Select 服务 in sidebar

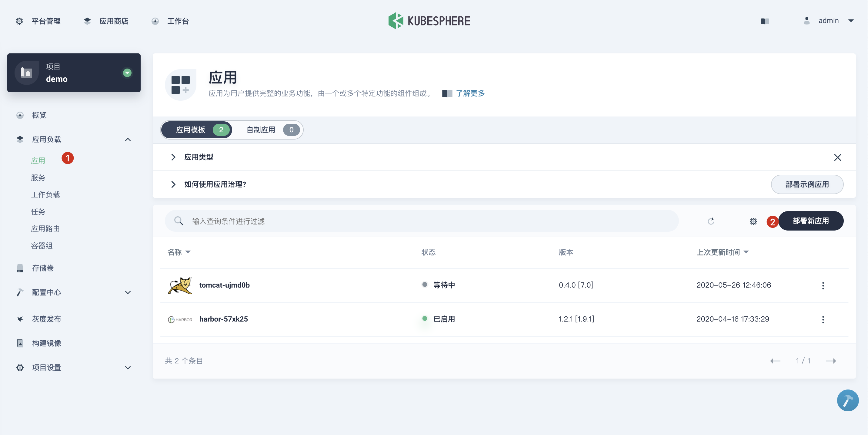tap(38, 178)
